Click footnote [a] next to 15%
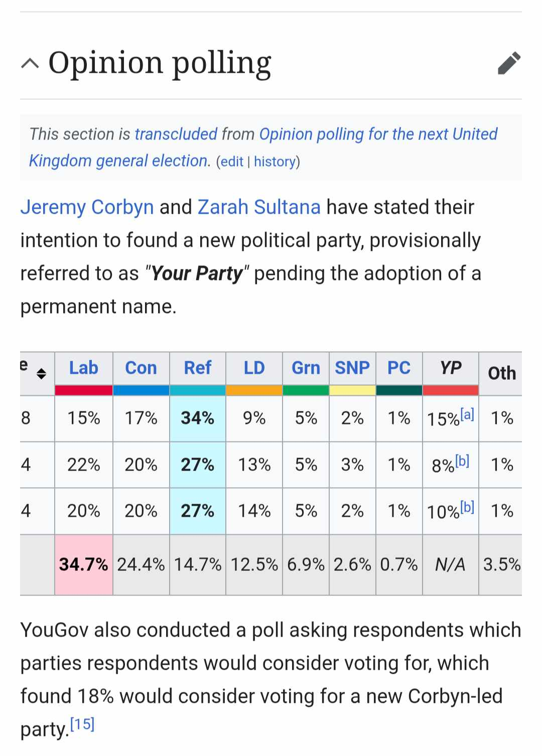Screen dimensions: 542x756 (x=467, y=414)
